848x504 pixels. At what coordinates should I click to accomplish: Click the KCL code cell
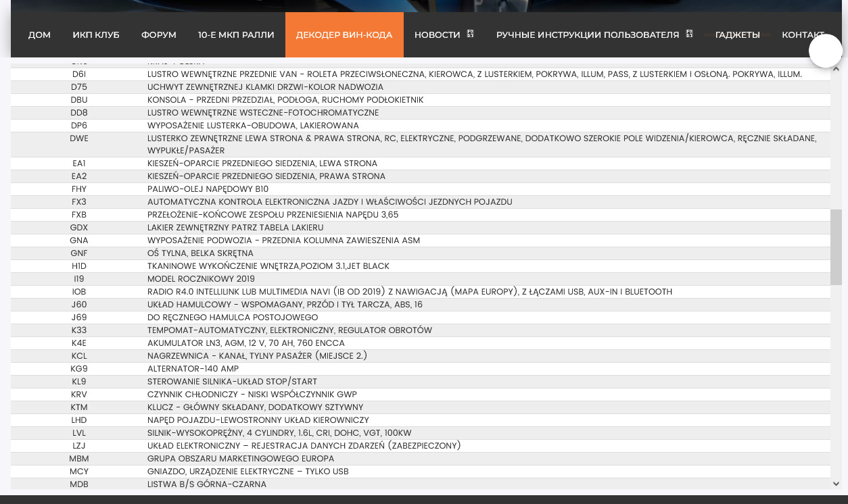79,356
